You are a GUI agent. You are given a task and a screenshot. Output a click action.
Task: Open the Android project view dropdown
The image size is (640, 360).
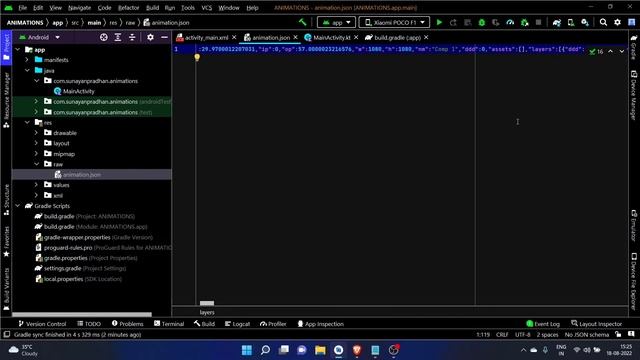point(40,37)
